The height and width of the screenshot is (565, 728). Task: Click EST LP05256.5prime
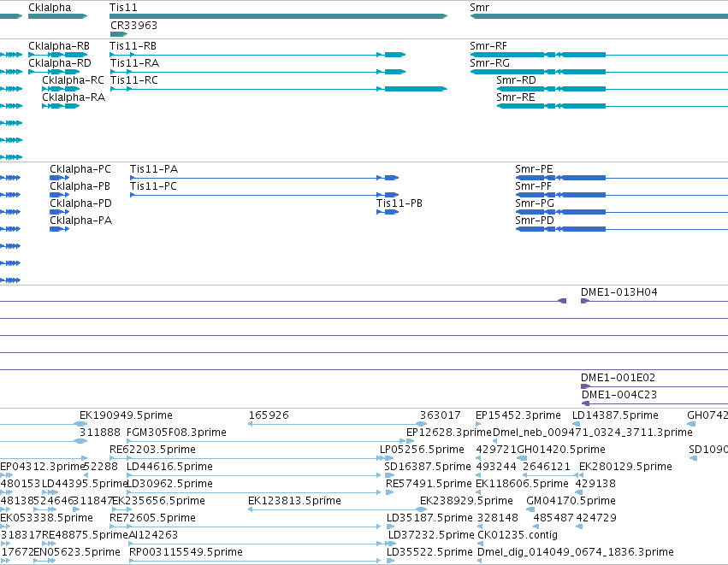(x=422, y=450)
